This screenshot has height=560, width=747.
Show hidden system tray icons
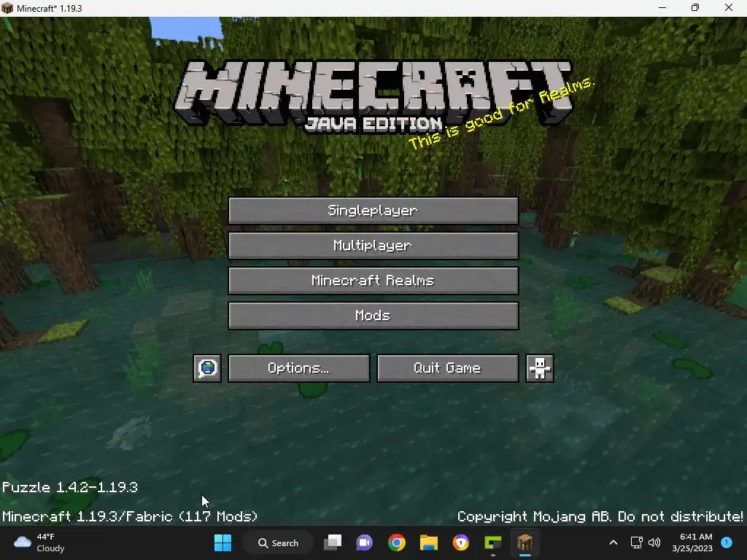(614, 542)
